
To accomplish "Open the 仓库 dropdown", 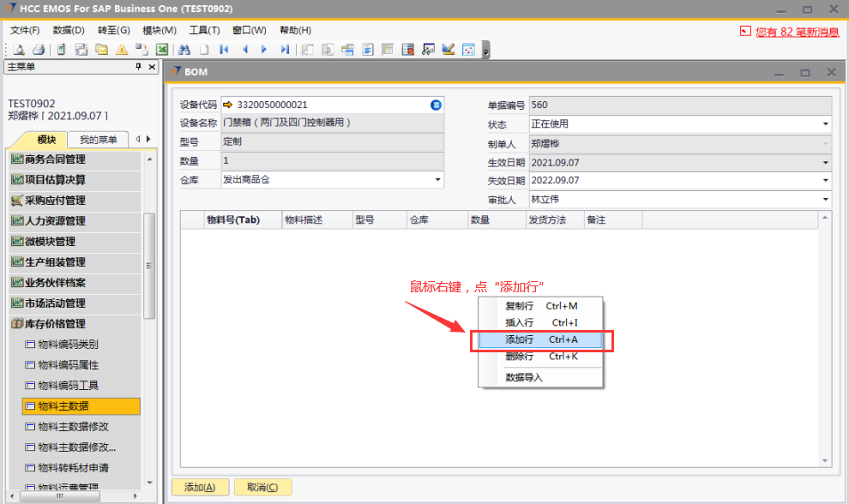I will click(x=437, y=180).
